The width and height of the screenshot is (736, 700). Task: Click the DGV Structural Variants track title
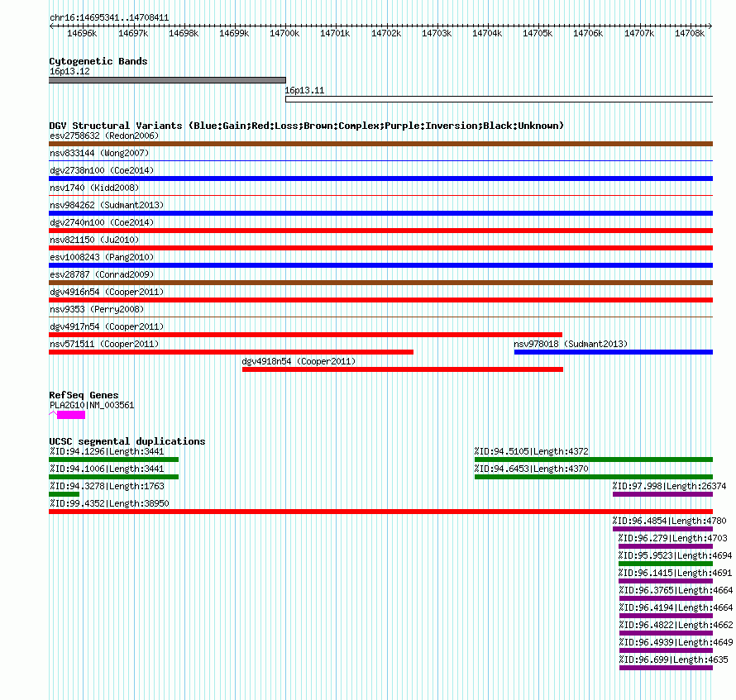pyautogui.click(x=307, y=126)
